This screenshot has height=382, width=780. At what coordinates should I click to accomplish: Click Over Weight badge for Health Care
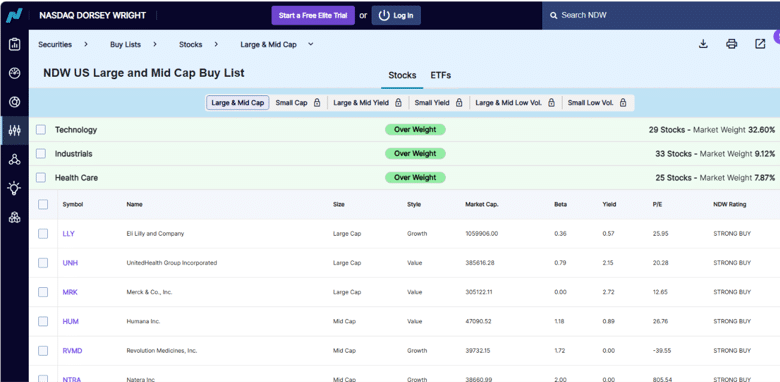[415, 178]
